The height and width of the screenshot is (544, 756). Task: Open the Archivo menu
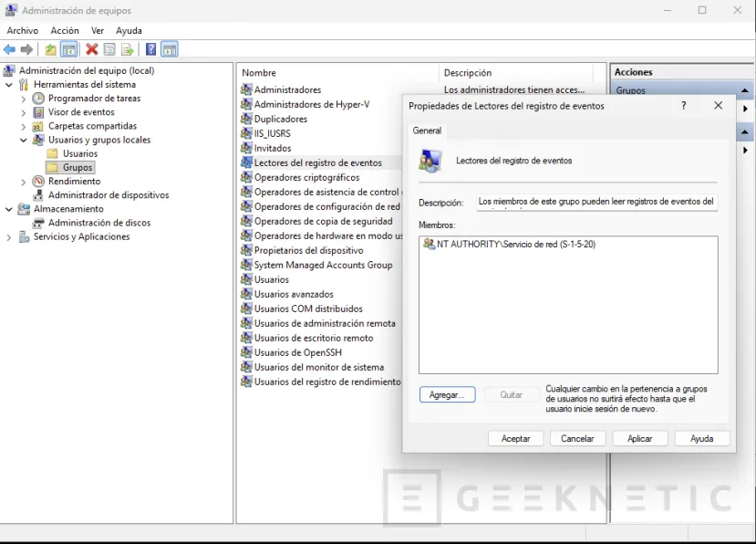click(x=22, y=30)
